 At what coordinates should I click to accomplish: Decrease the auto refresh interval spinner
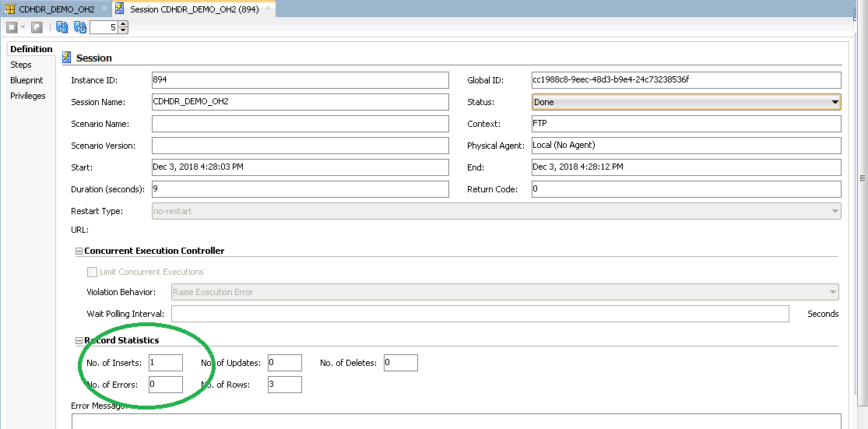click(123, 30)
